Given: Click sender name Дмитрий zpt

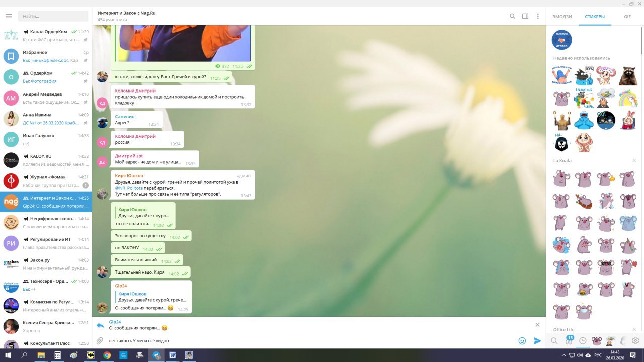Looking at the screenshot, I should pos(129,156).
